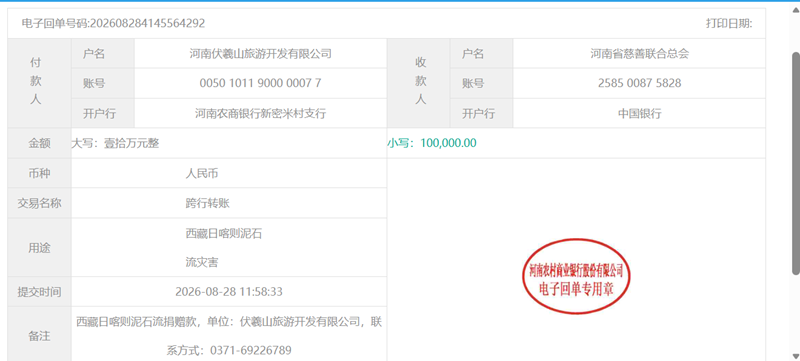Select payer bank 河南农商银行新密米村支行
The image size is (800, 361).
tap(260, 113)
